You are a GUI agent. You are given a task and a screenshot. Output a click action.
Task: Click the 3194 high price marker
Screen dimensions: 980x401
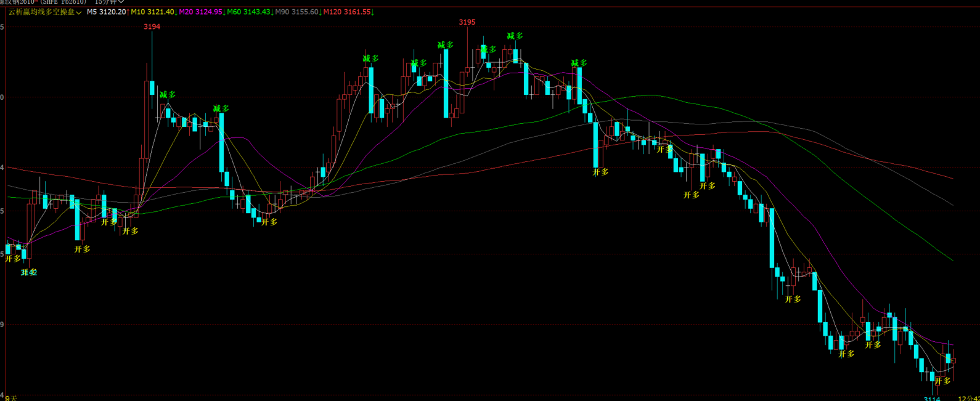[152, 26]
